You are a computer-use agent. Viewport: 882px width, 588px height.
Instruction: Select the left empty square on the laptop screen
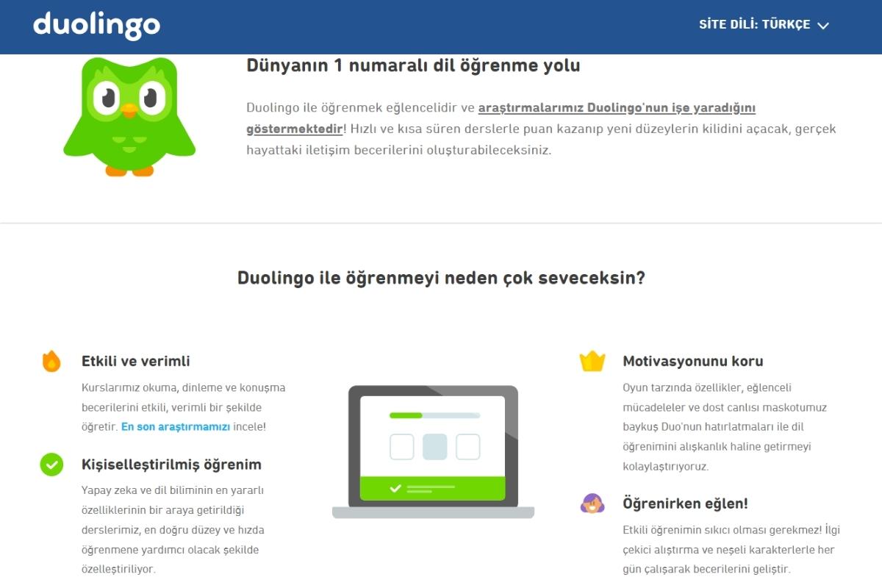[401, 447]
